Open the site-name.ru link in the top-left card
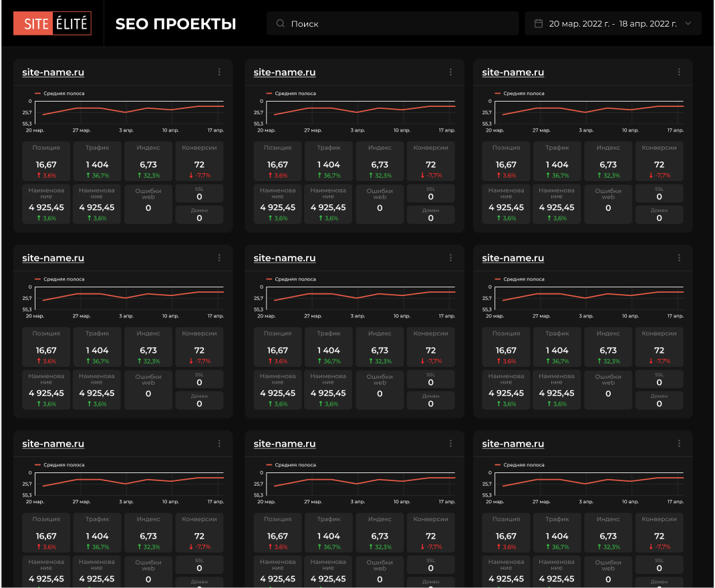715x588 pixels. [53, 72]
